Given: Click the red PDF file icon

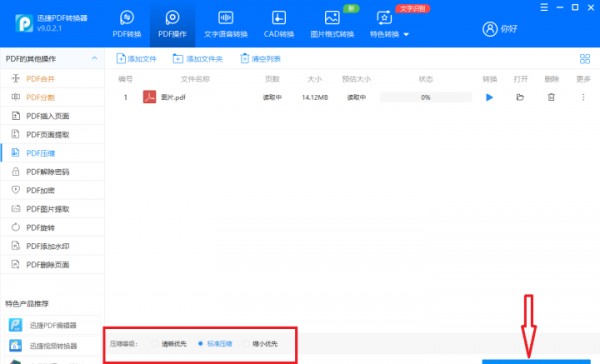Looking at the screenshot, I should point(149,97).
